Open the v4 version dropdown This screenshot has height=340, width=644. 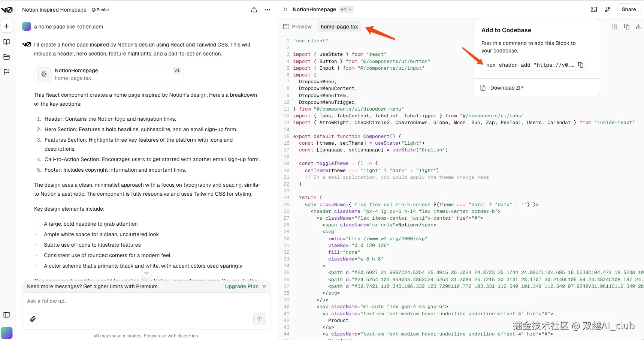346,9
